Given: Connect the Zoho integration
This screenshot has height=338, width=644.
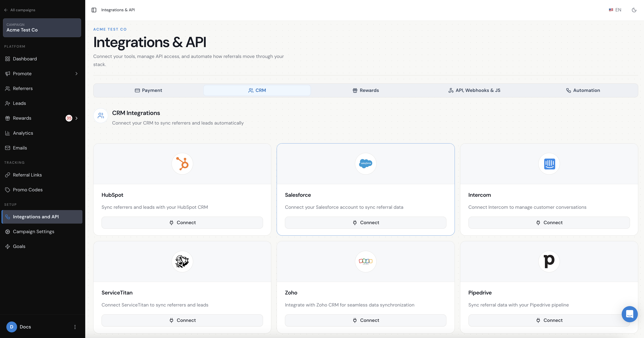Looking at the screenshot, I should [365, 320].
